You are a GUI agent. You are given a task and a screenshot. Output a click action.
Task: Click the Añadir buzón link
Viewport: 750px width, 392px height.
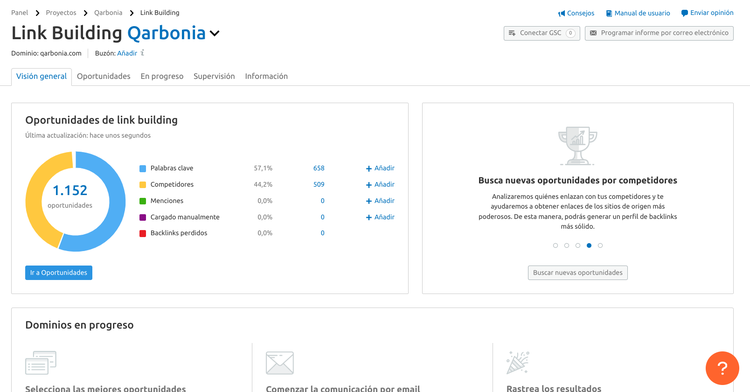click(x=127, y=53)
